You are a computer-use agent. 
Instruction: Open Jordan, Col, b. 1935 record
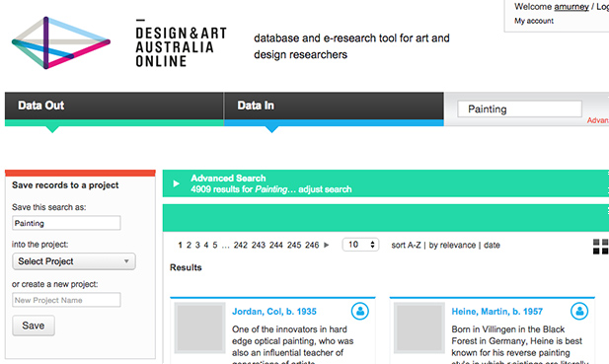tap(274, 312)
